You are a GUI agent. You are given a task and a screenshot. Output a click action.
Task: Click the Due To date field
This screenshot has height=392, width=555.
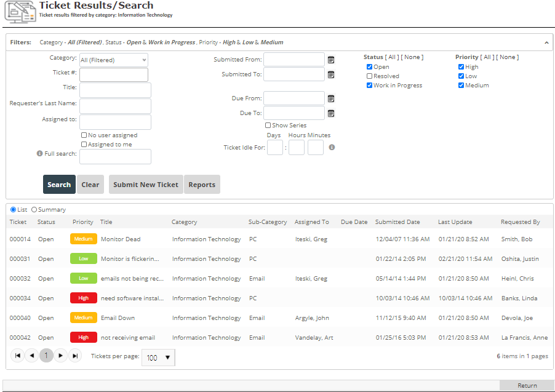click(x=294, y=113)
